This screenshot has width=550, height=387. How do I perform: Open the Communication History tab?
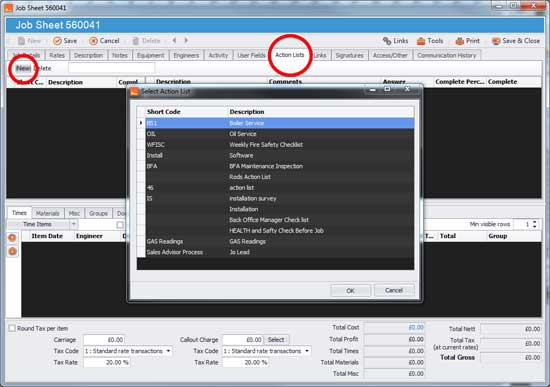pyautogui.click(x=447, y=55)
